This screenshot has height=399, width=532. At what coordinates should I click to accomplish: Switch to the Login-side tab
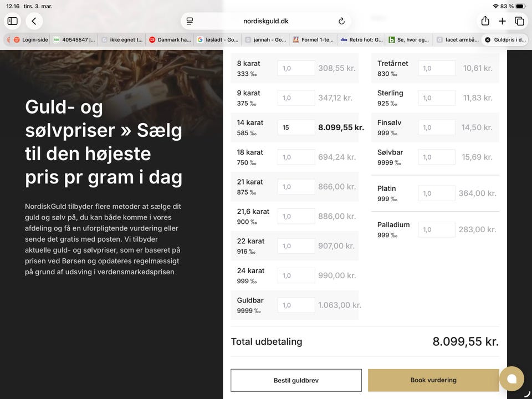30,40
